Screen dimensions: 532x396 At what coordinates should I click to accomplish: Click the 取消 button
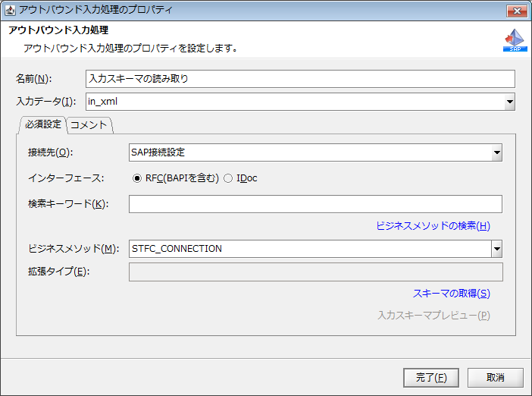point(496,378)
